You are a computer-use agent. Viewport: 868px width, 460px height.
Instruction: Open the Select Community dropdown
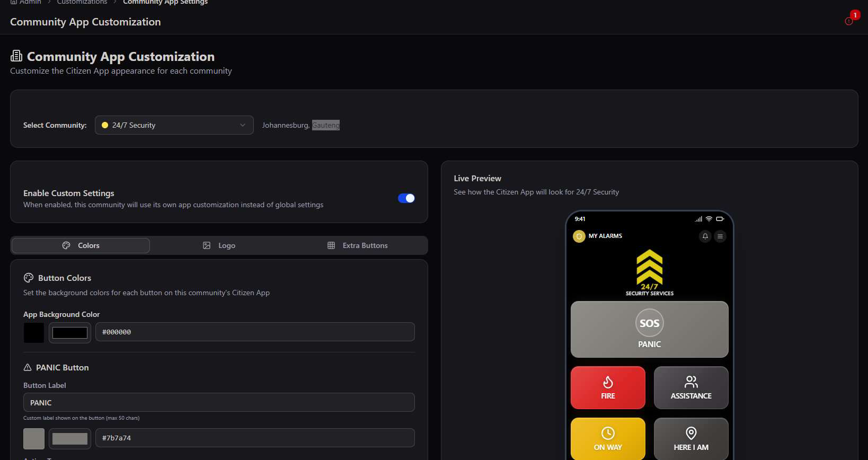click(174, 125)
